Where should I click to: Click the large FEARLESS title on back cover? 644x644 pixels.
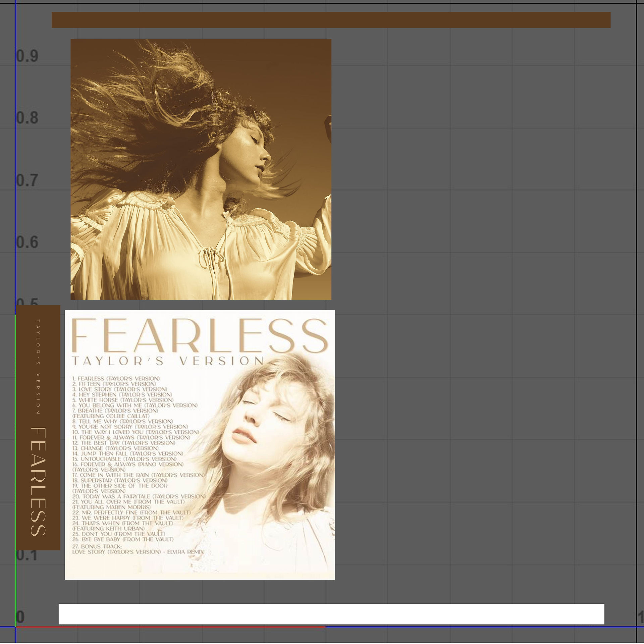[200, 335]
